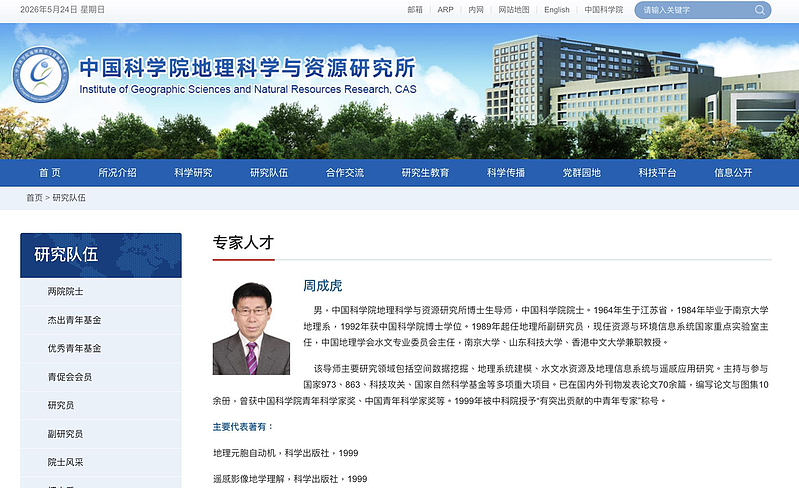Viewport: 799px width, 488px height.
Task: Click the 主要代表著有 label
Action: point(243,427)
